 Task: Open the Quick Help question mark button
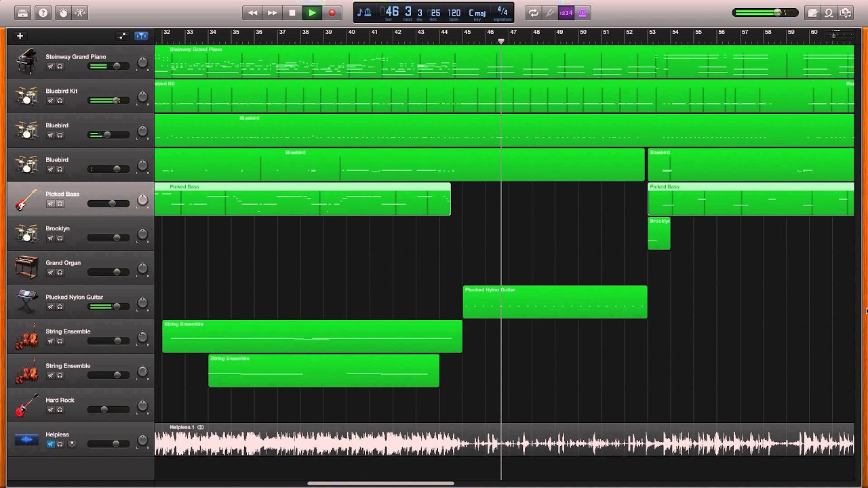[43, 13]
